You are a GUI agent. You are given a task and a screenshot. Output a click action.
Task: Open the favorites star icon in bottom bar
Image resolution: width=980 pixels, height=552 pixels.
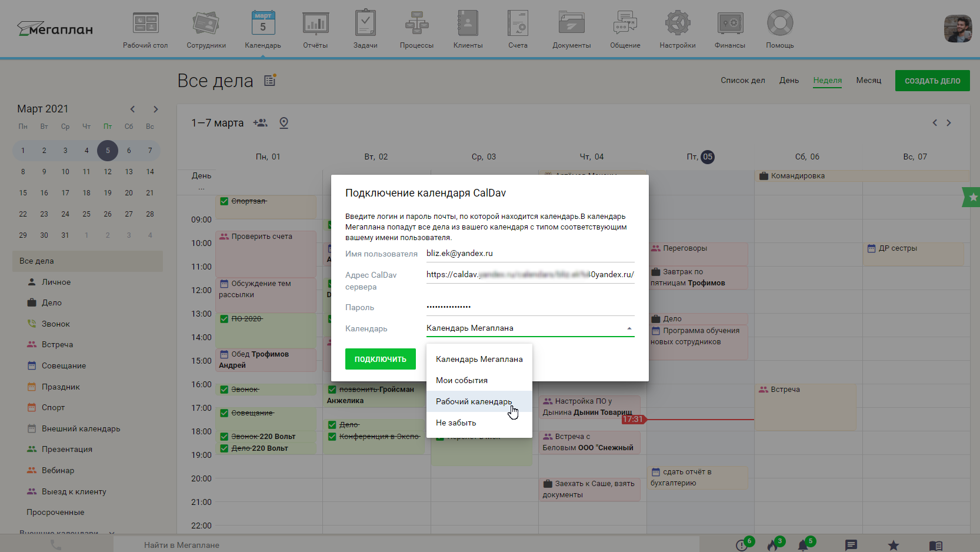click(x=894, y=546)
